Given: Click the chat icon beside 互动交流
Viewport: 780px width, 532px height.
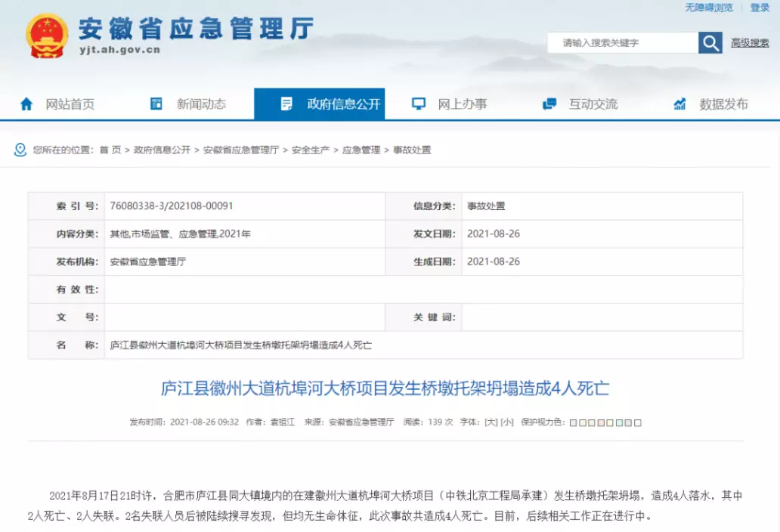Looking at the screenshot, I should coord(549,104).
